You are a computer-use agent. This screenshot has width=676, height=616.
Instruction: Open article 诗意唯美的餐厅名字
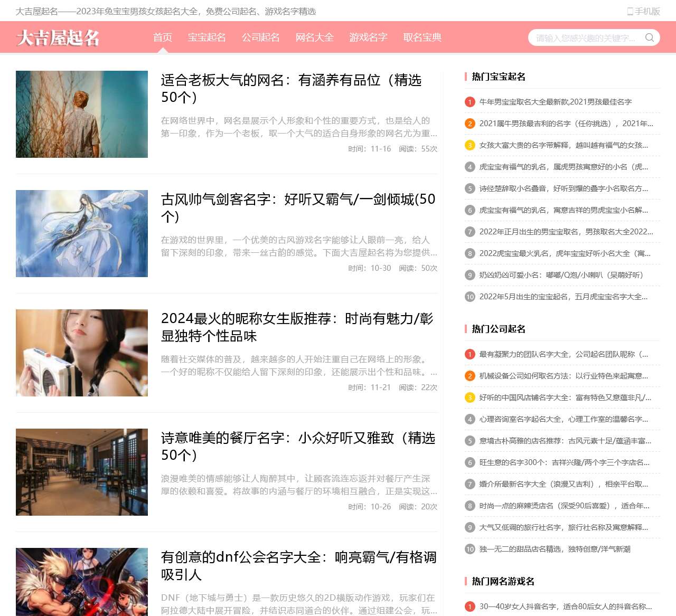click(x=298, y=447)
